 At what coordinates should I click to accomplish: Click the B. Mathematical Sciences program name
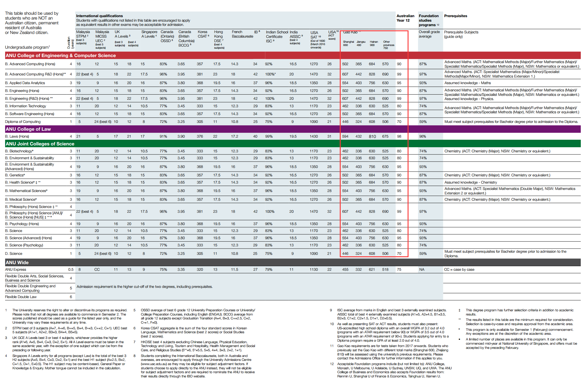point(26,191)
